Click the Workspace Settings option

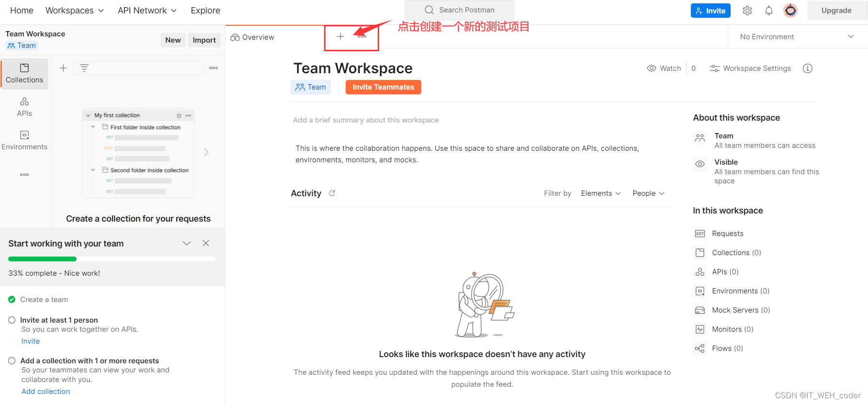pos(750,68)
